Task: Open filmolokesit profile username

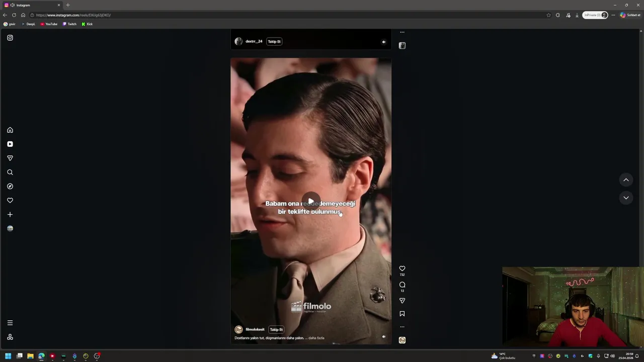Action: pyautogui.click(x=255, y=330)
